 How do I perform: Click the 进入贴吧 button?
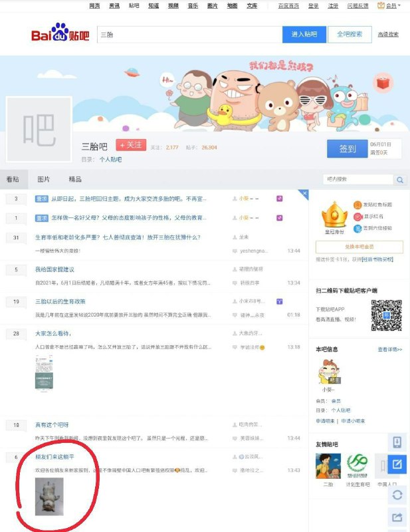pyautogui.click(x=304, y=35)
